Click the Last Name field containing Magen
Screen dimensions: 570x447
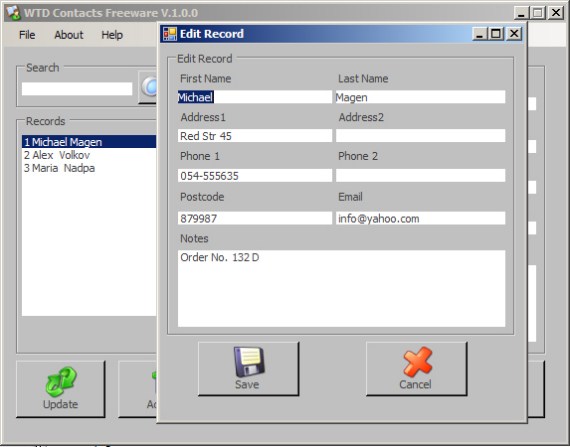[x=420, y=97]
